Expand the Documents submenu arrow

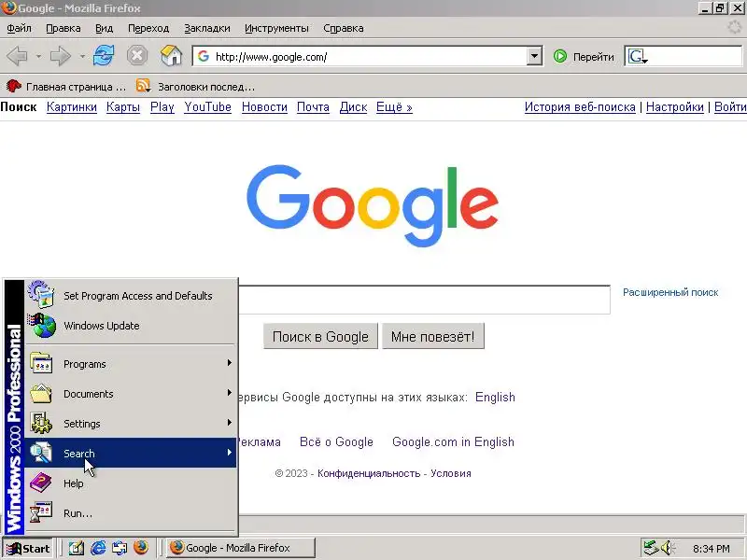[229, 393]
